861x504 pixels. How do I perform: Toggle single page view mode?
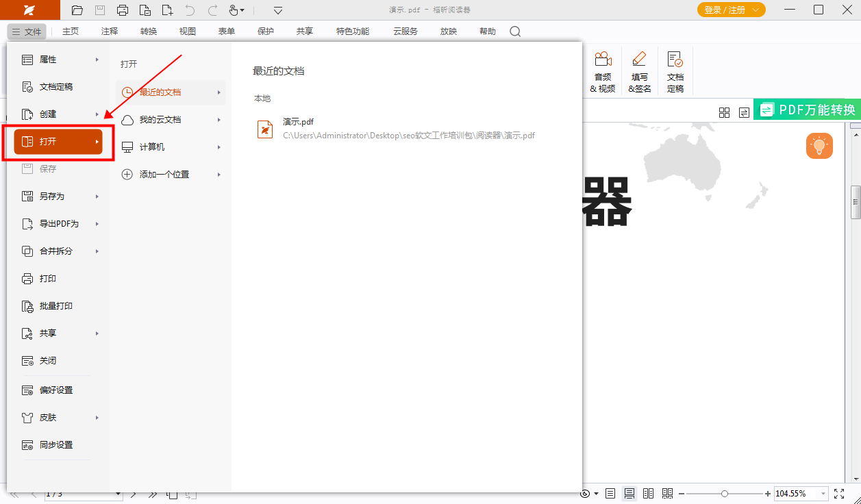(x=609, y=493)
